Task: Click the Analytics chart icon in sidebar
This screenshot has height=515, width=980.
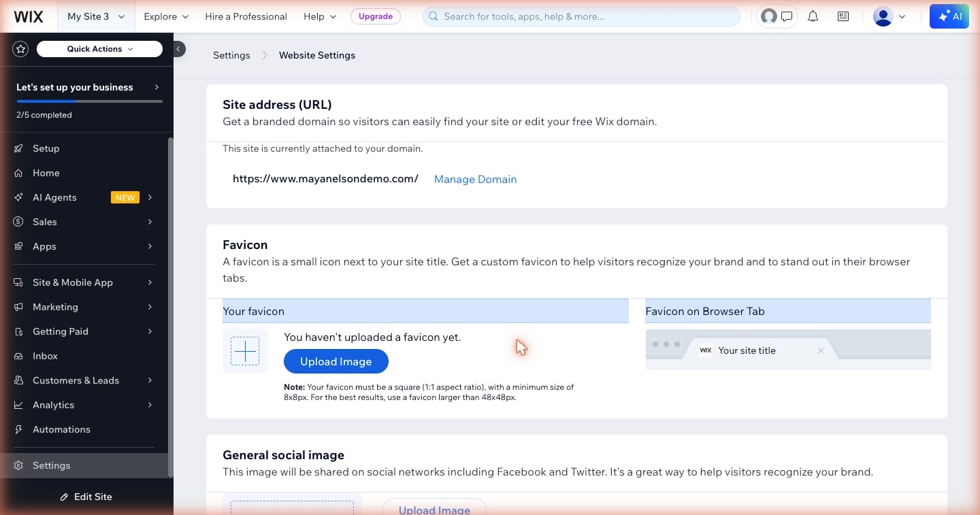Action: pyautogui.click(x=19, y=405)
